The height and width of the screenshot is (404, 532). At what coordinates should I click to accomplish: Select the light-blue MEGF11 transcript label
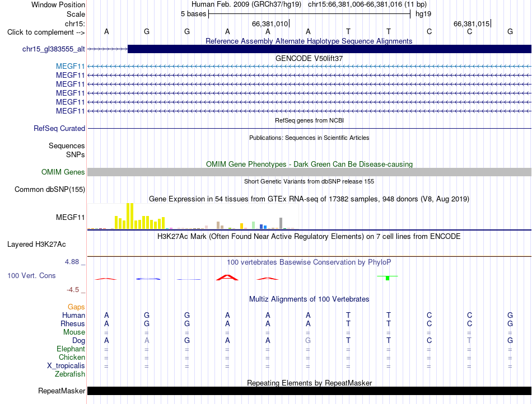(70, 67)
